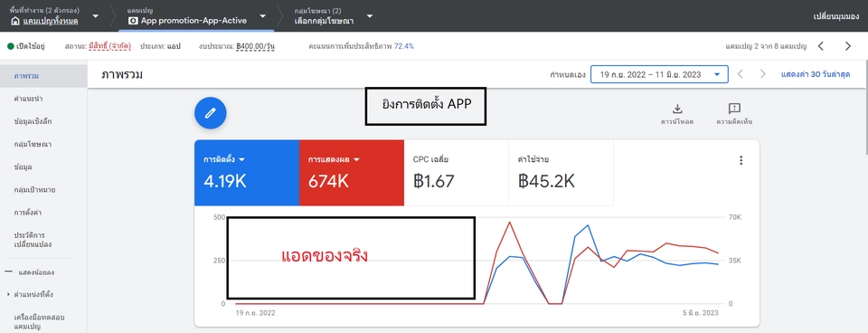Click the CPC เฉลี่ย ฿1.67 card
This screenshot has width=868, height=333.
pos(456,172)
